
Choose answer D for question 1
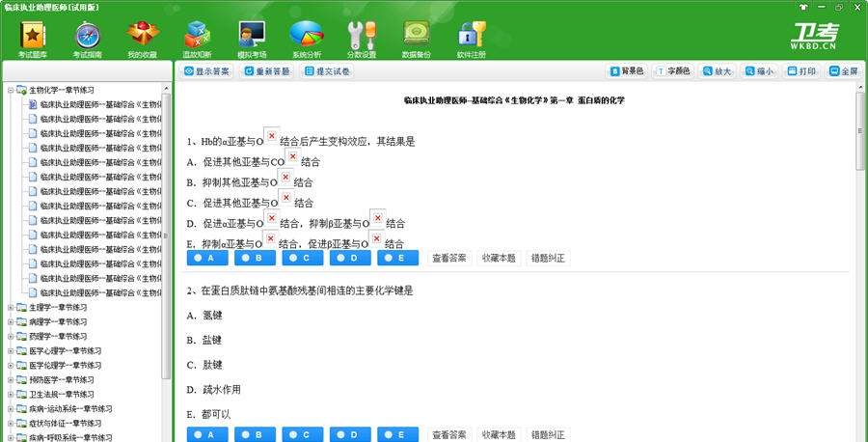pos(350,258)
